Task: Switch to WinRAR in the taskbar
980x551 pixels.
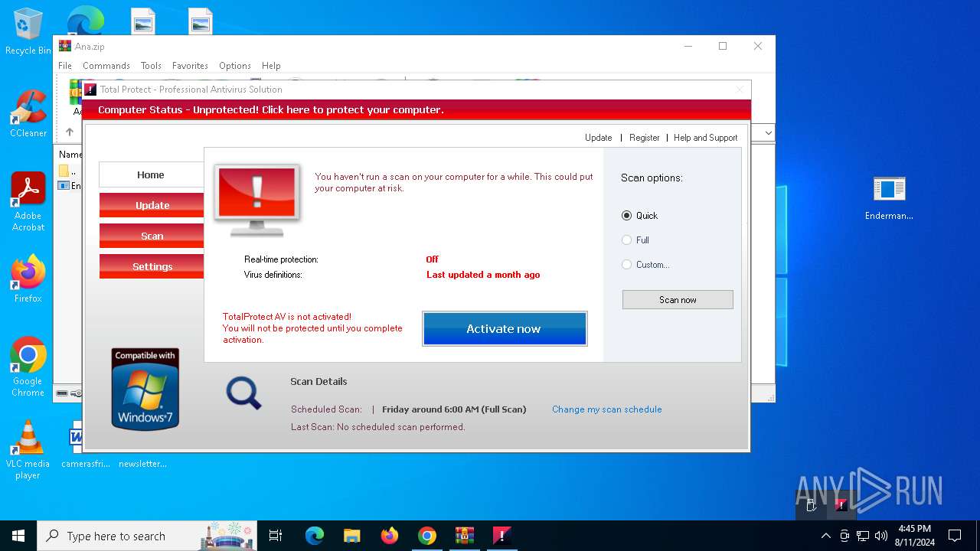Action: click(464, 536)
